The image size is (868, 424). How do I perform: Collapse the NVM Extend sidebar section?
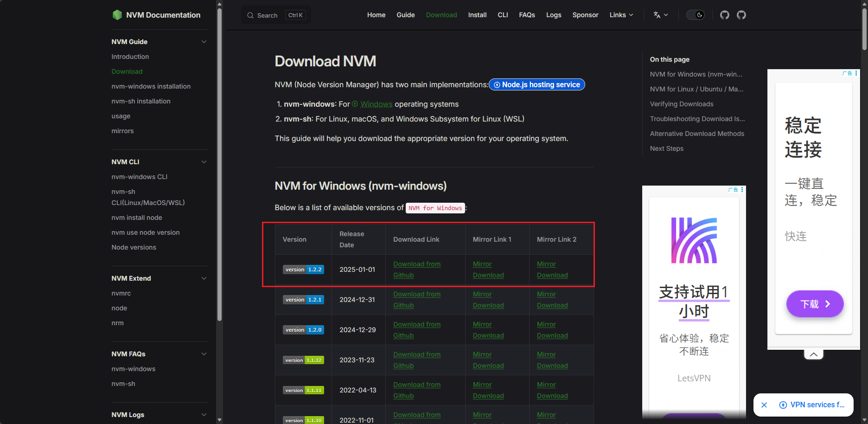click(x=204, y=278)
